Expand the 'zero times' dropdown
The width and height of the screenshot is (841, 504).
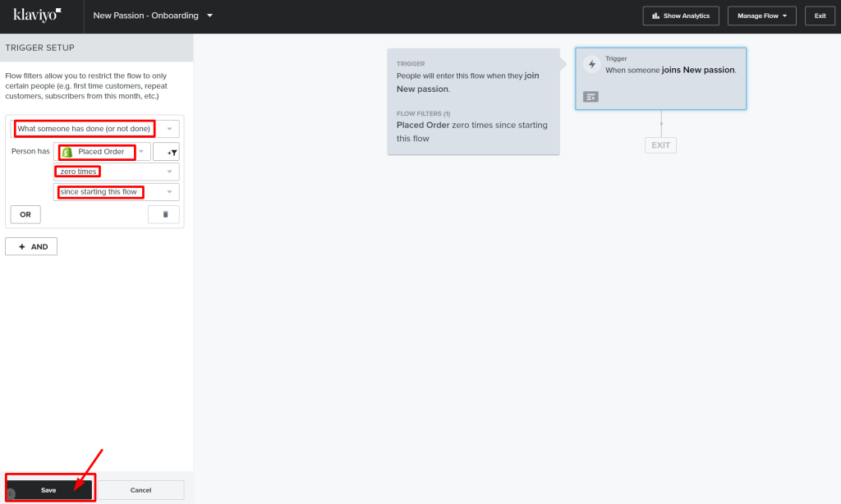tap(117, 172)
